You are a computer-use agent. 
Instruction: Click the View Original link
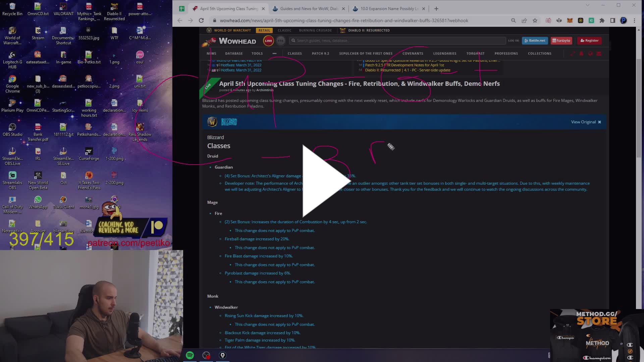pyautogui.click(x=583, y=122)
